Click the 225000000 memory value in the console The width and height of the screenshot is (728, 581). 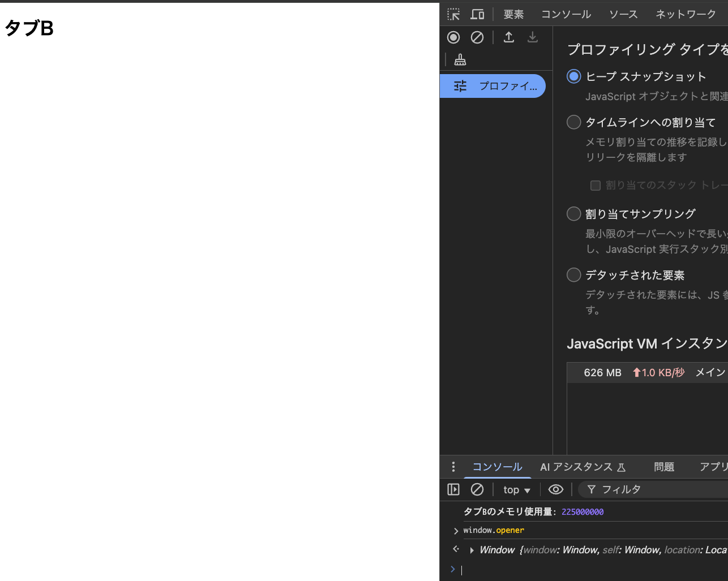point(583,512)
